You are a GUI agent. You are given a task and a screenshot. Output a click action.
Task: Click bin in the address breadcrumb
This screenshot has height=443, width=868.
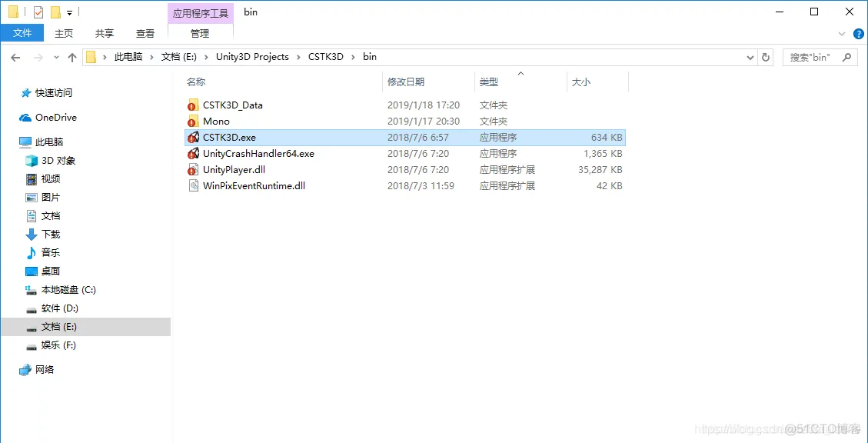[x=370, y=57]
